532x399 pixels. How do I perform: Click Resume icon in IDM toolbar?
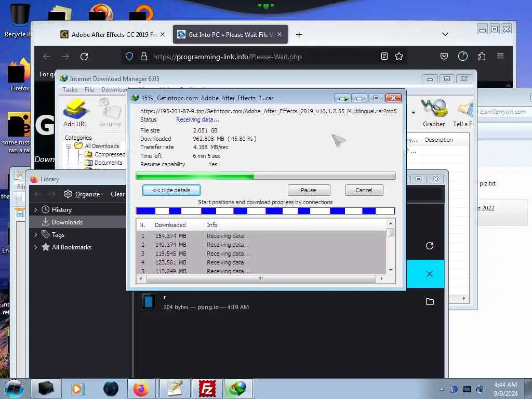(110, 113)
